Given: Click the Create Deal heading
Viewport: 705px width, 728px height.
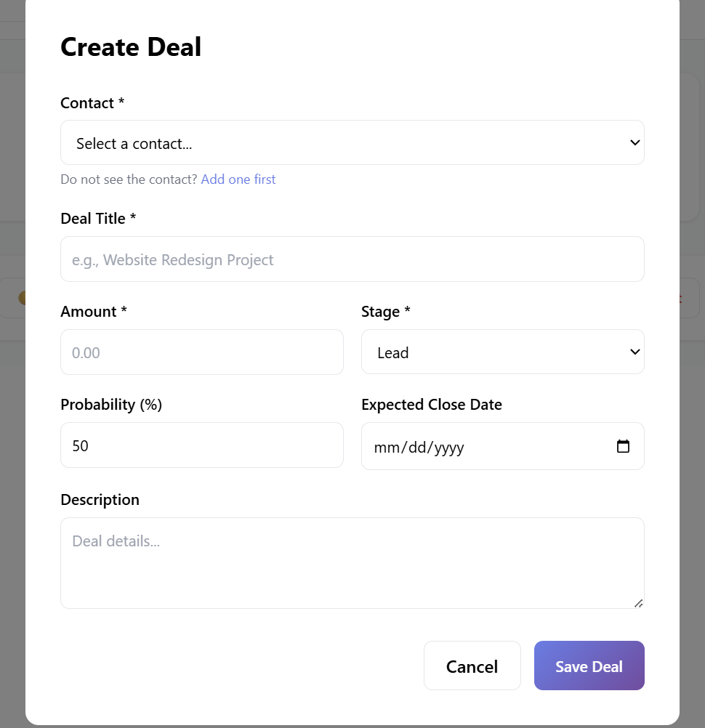Looking at the screenshot, I should point(131,47).
